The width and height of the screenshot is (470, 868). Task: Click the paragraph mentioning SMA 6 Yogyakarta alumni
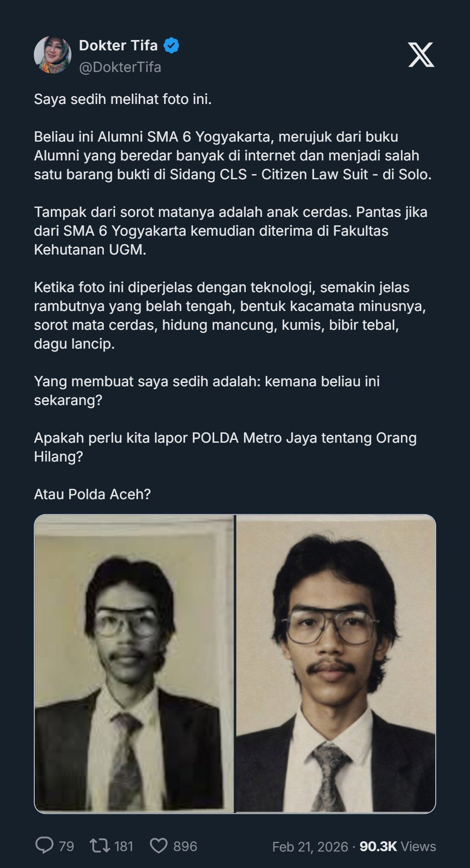click(233, 156)
